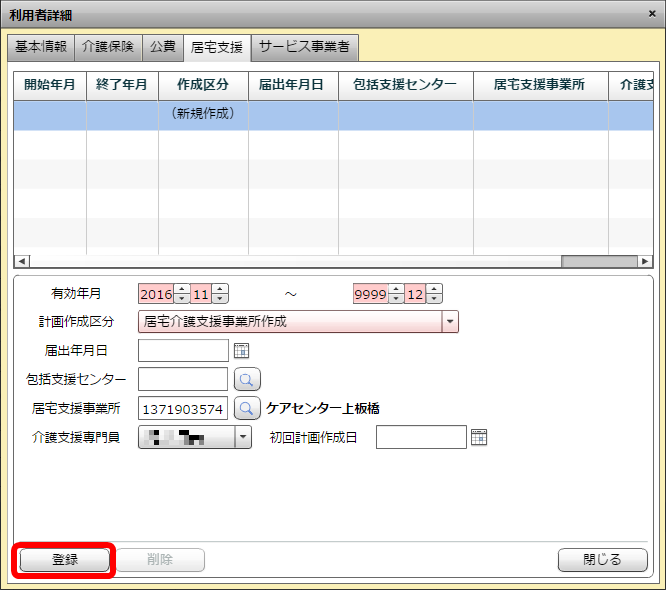The width and height of the screenshot is (666, 590).
Task: Open the 介護保険 tab
Action: click(108, 47)
